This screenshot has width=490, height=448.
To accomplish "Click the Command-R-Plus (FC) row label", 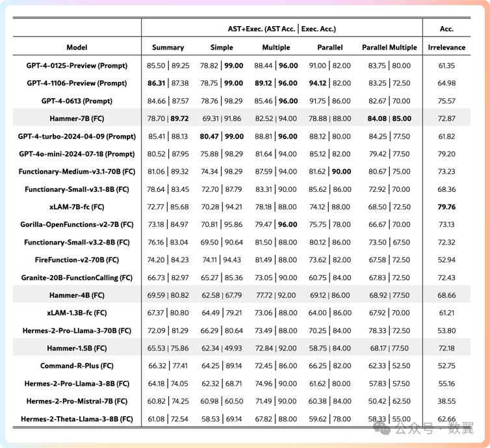I will pyautogui.click(x=77, y=366).
